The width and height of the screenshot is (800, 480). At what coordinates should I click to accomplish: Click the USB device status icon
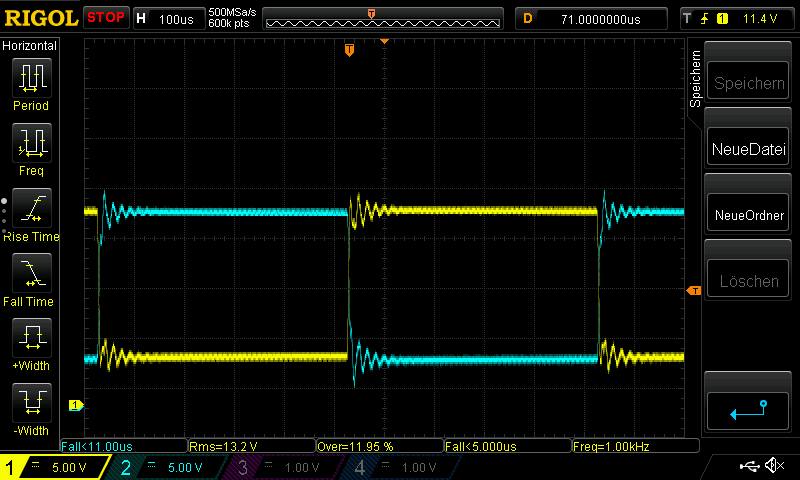coord(749,466)
